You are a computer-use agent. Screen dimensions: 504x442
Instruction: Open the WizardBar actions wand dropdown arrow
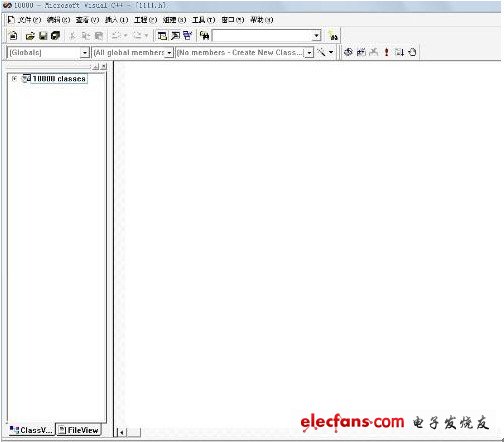[331, 52]
